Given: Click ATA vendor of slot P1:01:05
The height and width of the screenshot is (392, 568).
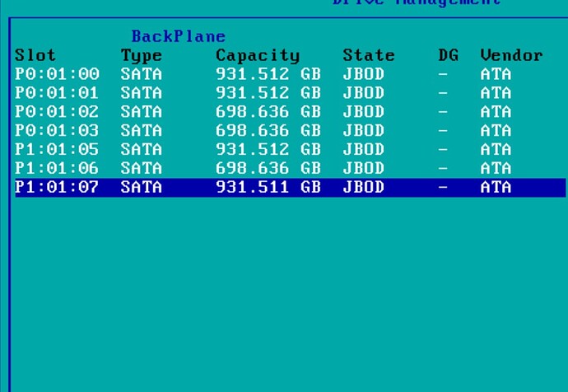Looking at the screenshot, I should (496, 150).
